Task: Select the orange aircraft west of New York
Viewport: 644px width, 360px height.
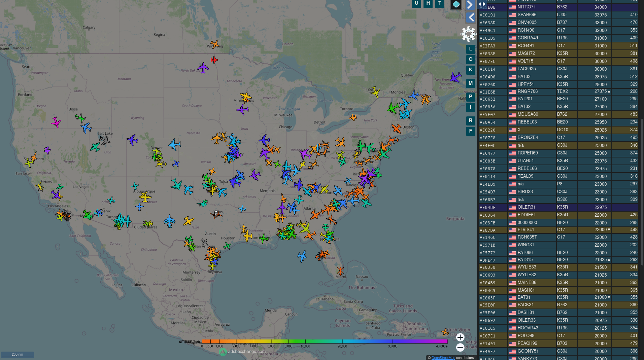Action: coord(353,117)
